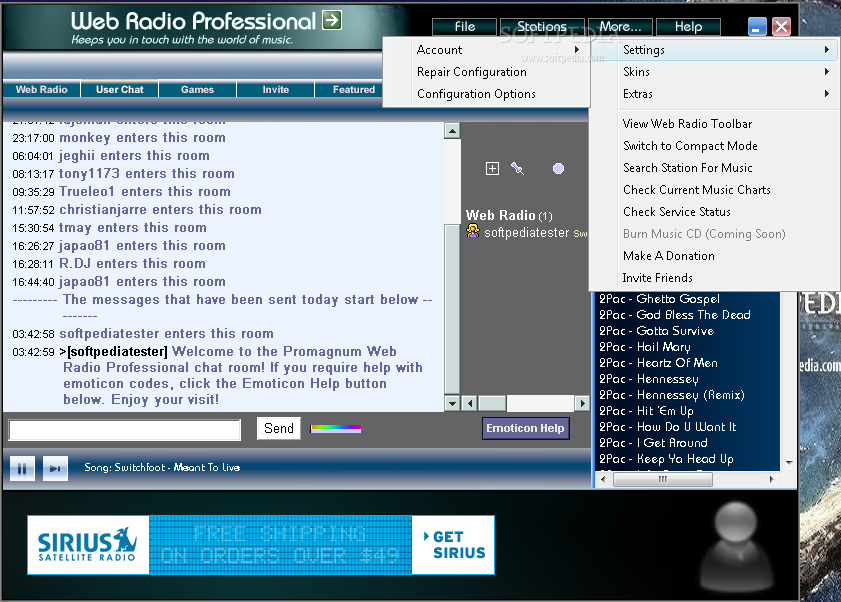This screenshot has height=602, width=841.
Task: Click chat scrollbar down arrow
Action: pyautogui.click(x=452, y=403)
